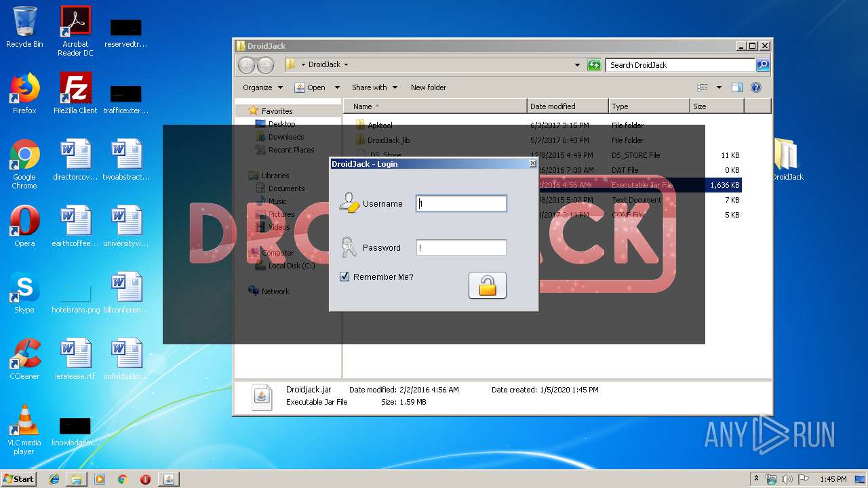
Task: Click the Open button in Explorer toolbar
Action: (x=310, y=87)
